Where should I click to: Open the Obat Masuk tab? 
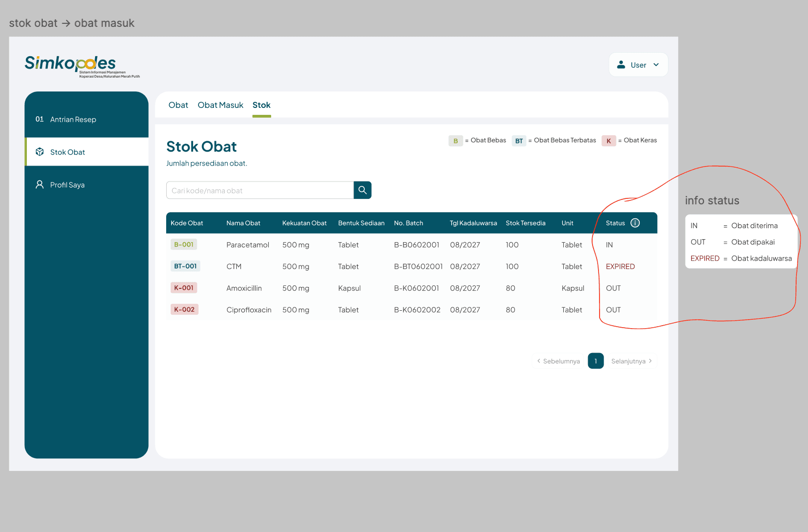tap(220, 105)
